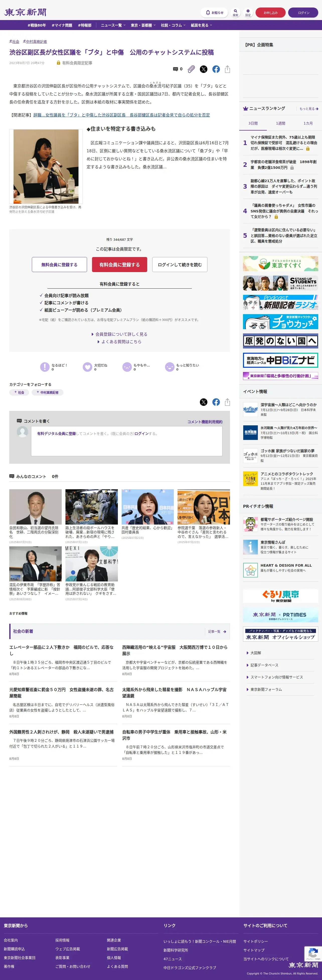Image resolution: width=322 pixels, height=980 pixels.
Task: Open 会員登録について詳しく見る link
Action: 121,334
